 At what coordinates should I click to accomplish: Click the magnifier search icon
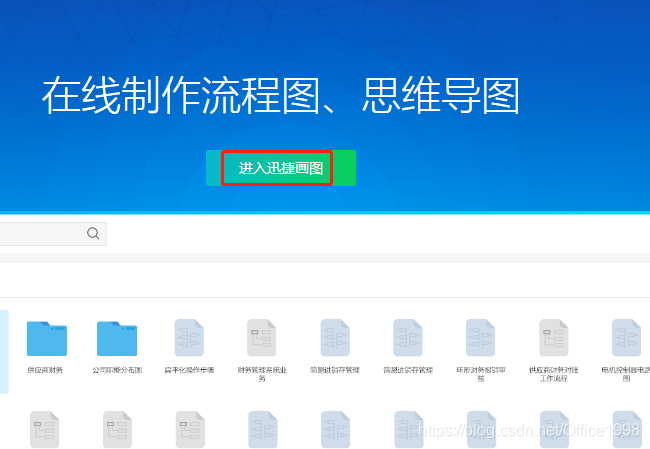(93, 233)
